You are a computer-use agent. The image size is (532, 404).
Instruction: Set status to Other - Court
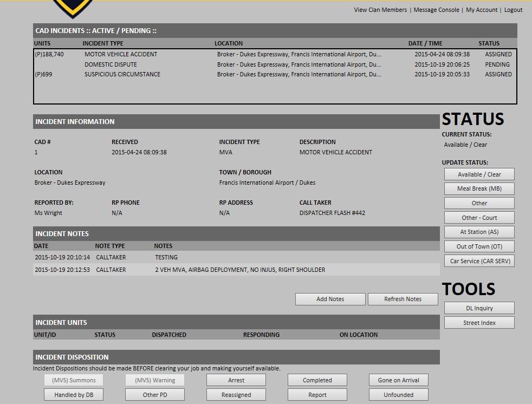pos(479,217)
